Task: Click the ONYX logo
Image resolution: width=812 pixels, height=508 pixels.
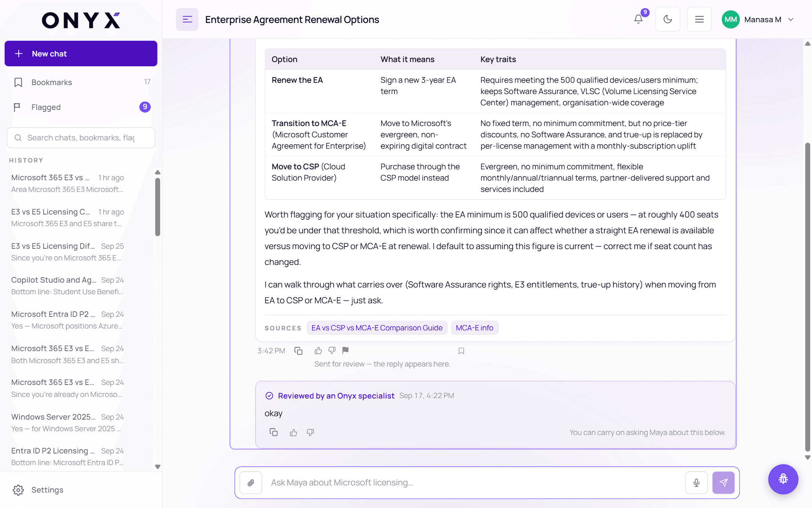Action: [x=81, y=20]
